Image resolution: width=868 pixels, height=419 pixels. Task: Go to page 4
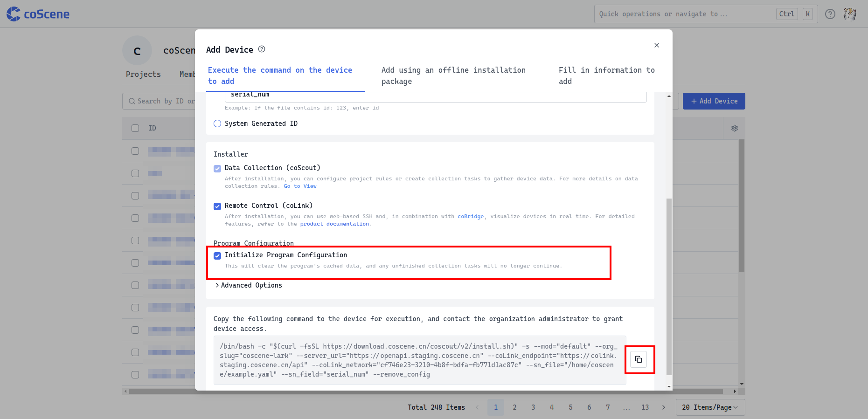point(552,407)
